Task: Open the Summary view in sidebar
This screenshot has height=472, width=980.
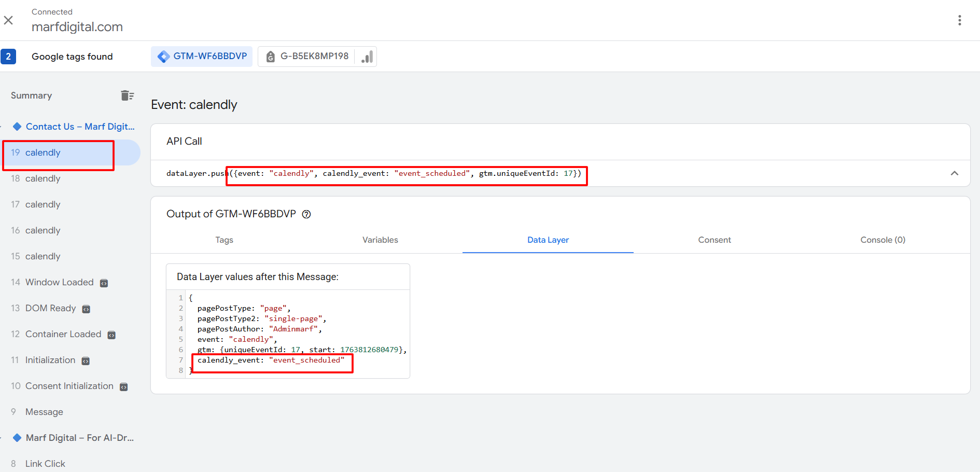Action: [31, 95]
